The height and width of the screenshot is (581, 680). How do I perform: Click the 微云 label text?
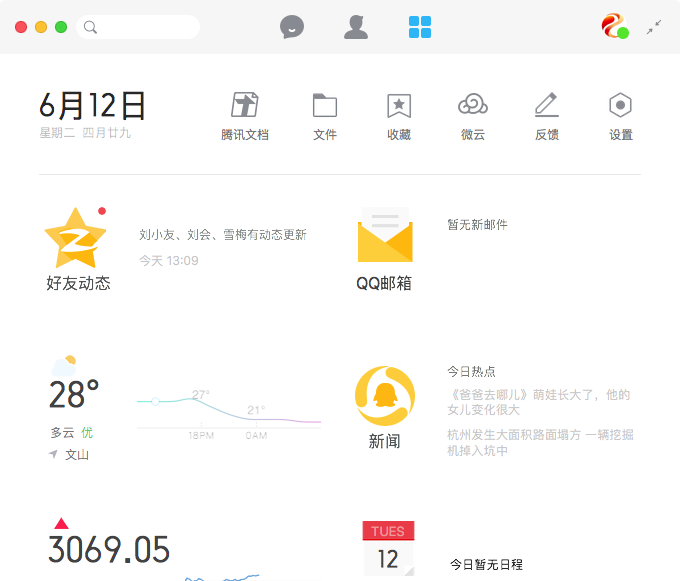point(473,135)
